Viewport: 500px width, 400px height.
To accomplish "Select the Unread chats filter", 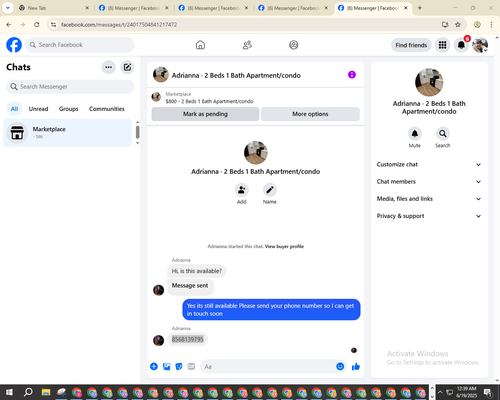I will tap(38, 109).
